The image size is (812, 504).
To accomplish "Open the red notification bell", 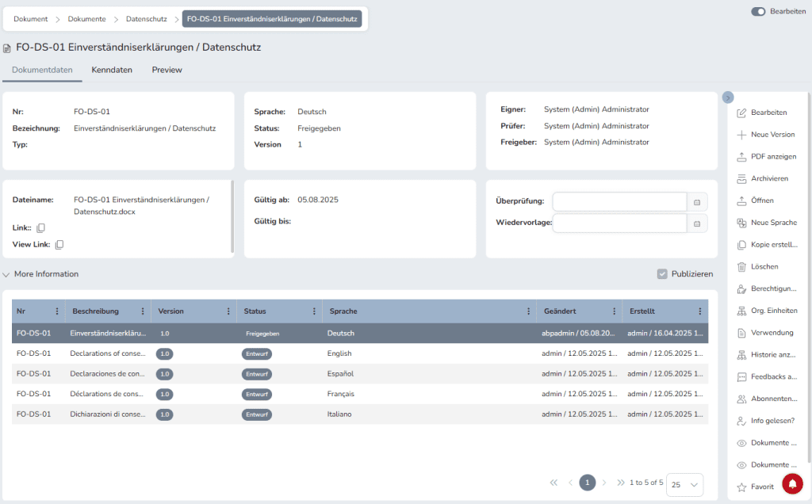I will coord(792,483).
